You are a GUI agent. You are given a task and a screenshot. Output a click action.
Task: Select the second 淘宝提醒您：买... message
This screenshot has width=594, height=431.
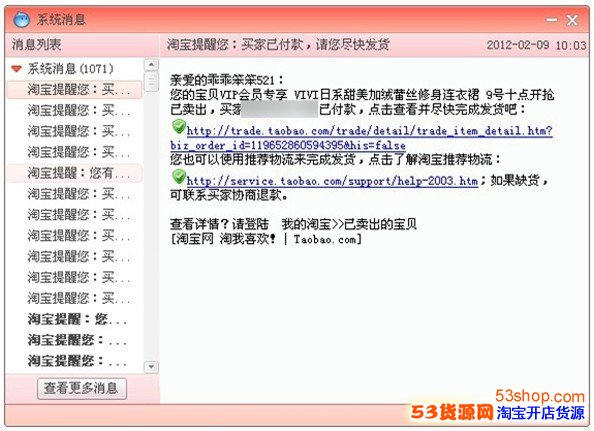click(x=75, y=111)
